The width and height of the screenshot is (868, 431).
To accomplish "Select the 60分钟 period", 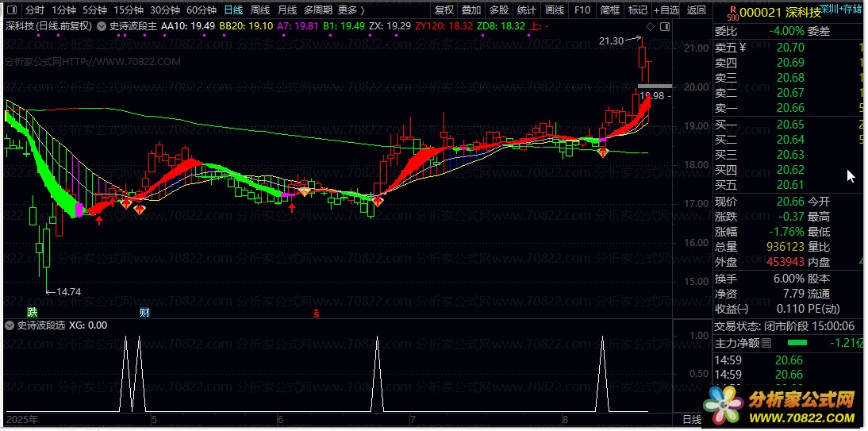I will point(202,10).
